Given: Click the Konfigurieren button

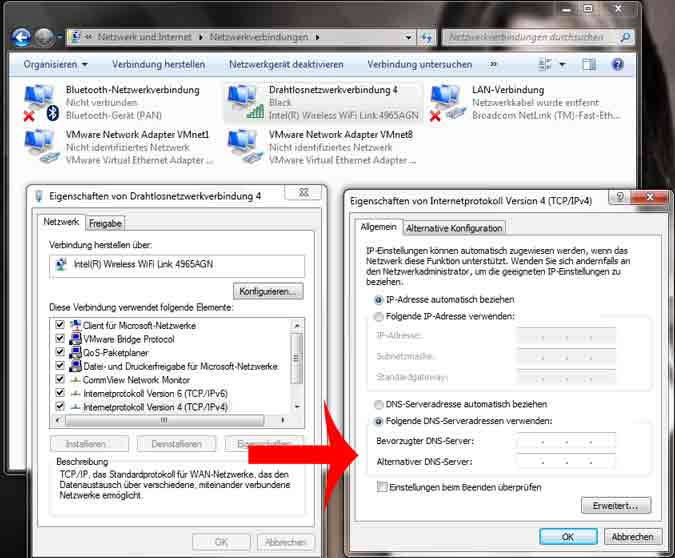Looking at the screenshot, I should coord(268,291).
